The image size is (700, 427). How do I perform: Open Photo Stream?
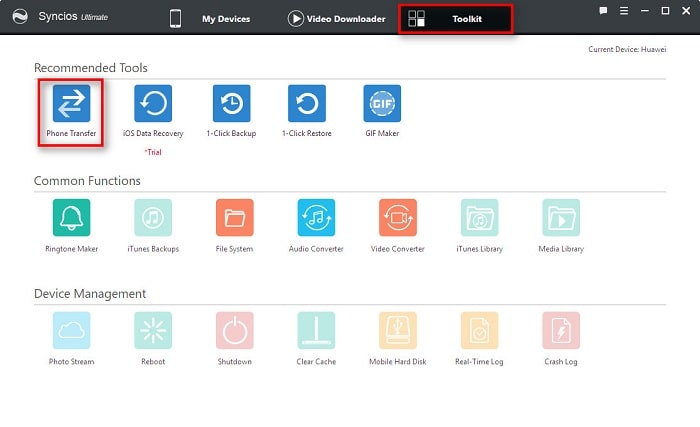pyautogui.click(x=71, y=331)
